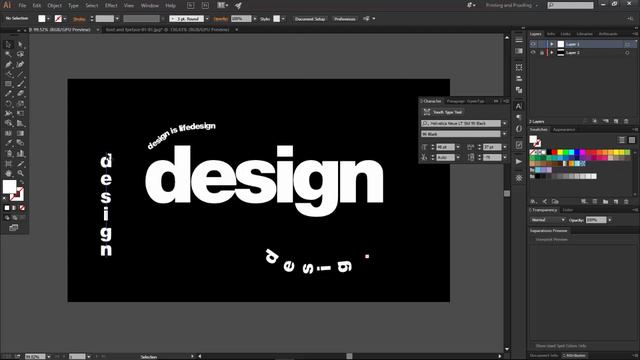
Task: Swap fill and stroke colors arrow
Action: pyautogui.click(x=21, y=182)
